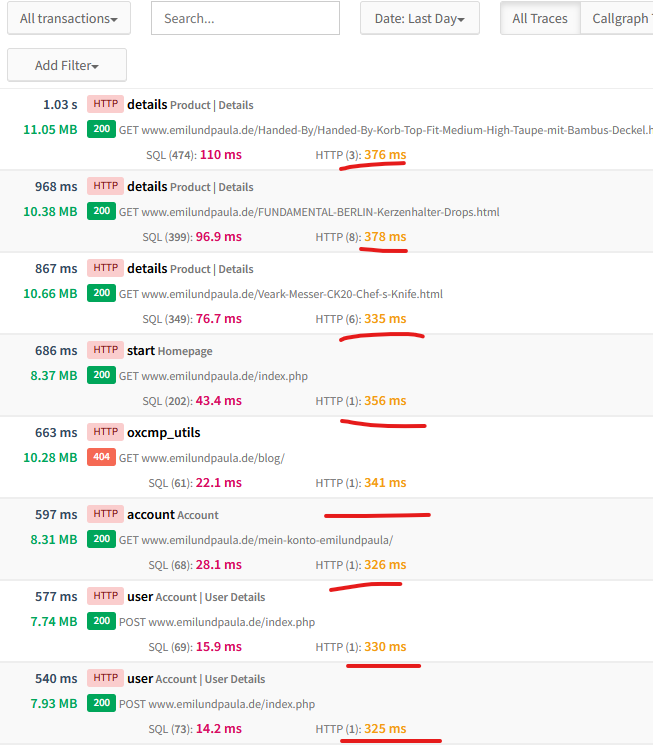Open the start Homepage transaction
Image resolution: width=653 pixels, height=749 pixels.
click(x=140, y=350)
